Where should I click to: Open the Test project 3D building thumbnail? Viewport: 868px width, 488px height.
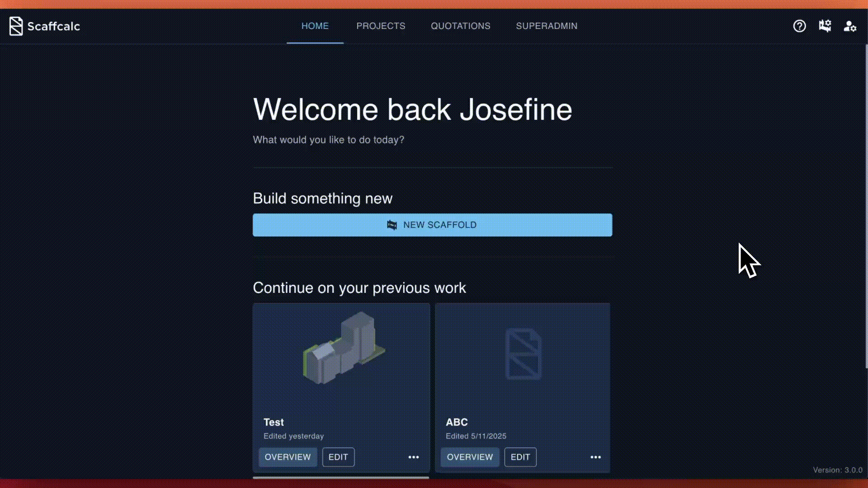coord(343,348)
